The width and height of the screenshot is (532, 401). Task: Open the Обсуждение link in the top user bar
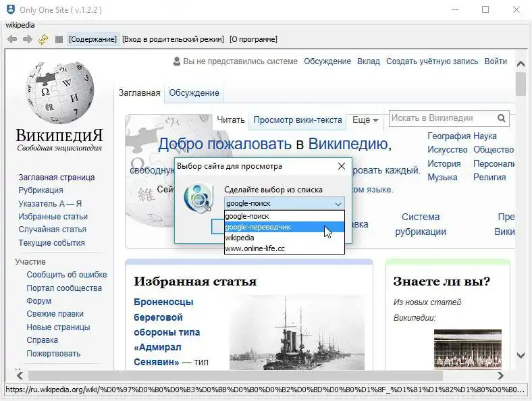[327, 61]
